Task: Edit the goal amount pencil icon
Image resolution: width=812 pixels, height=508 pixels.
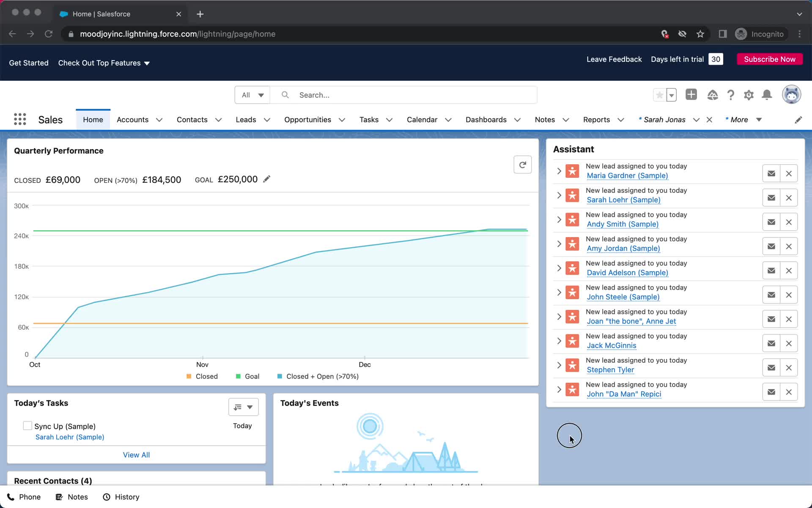Action: point(266,179)
